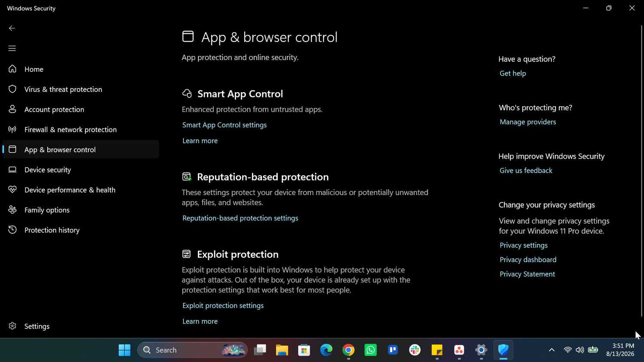
Task: Click the App & browser control header icon
Action: (188, 36)
